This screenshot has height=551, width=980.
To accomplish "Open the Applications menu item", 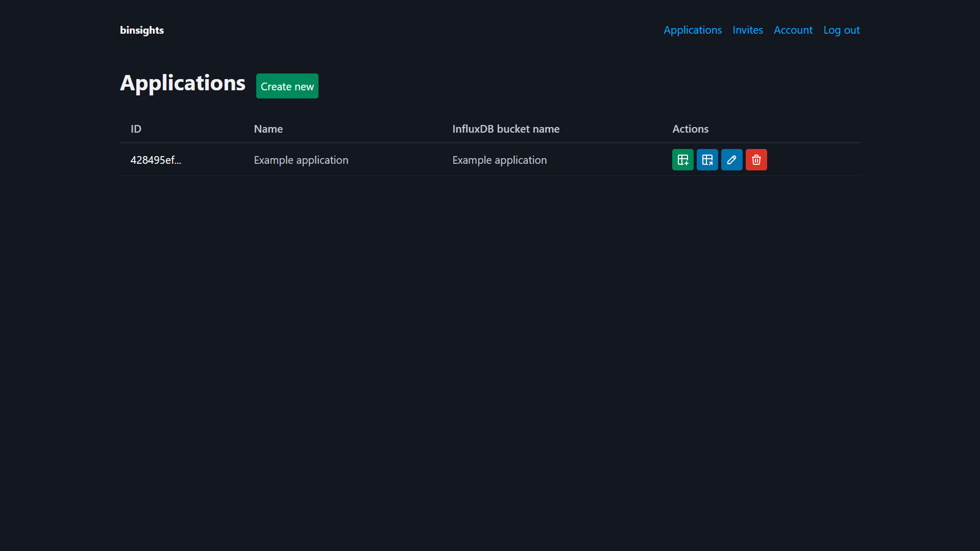I will click(692, 30).
